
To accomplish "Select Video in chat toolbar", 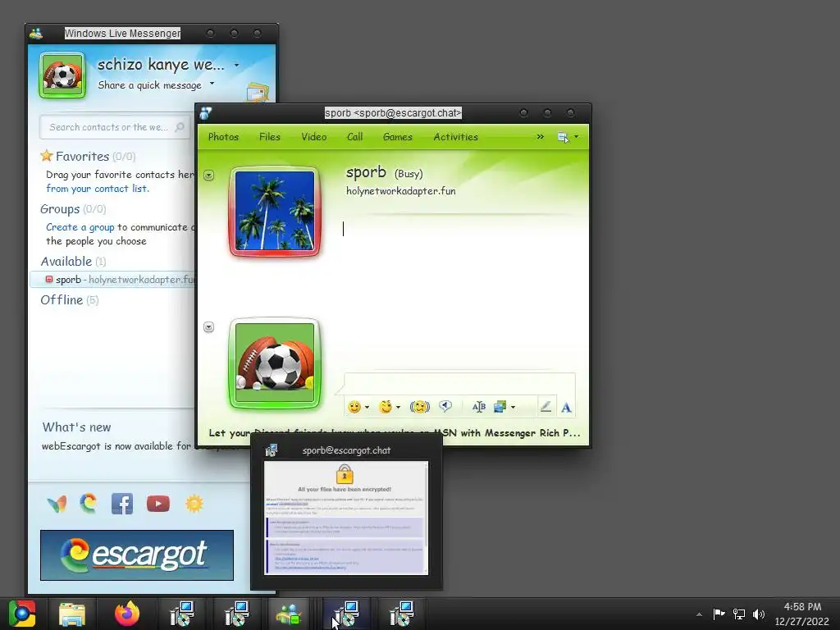I will click(314, 137).
